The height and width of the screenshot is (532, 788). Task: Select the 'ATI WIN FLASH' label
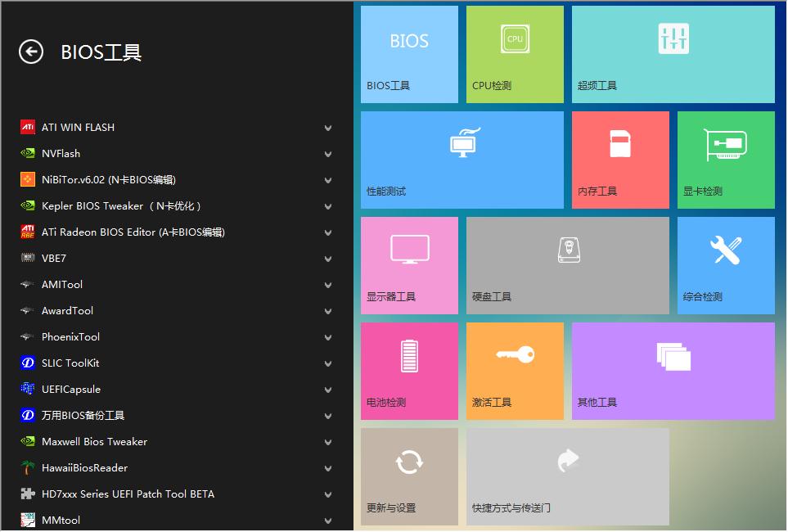tap(78, 127)
